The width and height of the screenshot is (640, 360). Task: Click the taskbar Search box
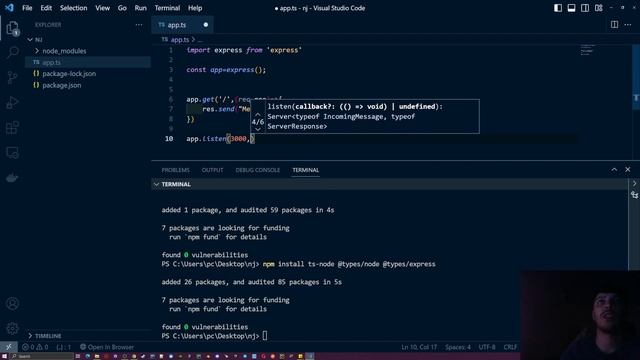click(41, 356)
